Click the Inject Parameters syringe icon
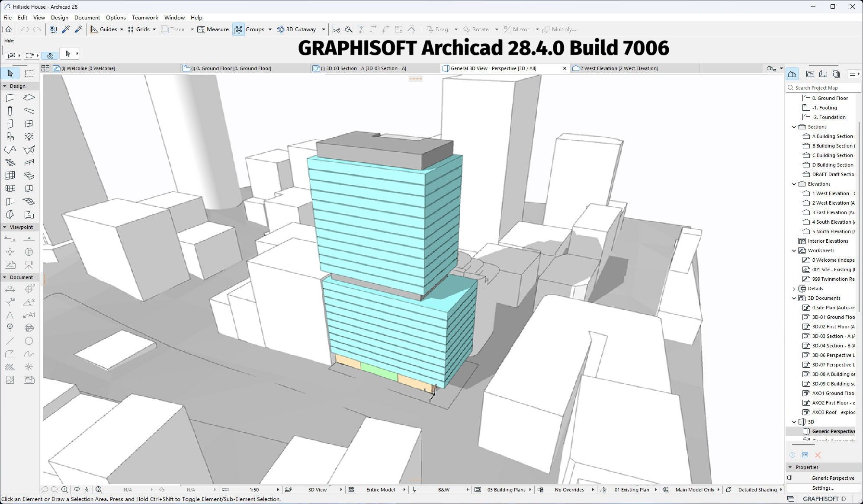The width and height of the screenshot is (863, 504). [78, 29]
